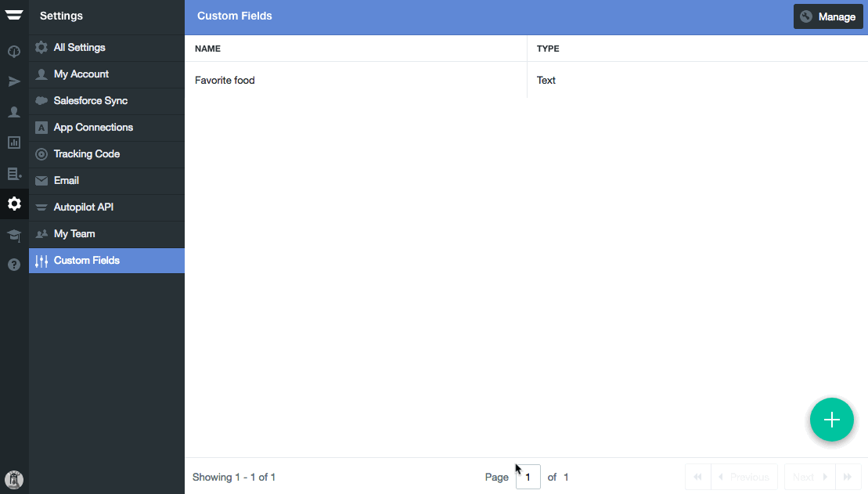Viewport: 868px width, 494px height.
Task: Click the Autopilot logo at sidebar top
Action: [14, 15]
